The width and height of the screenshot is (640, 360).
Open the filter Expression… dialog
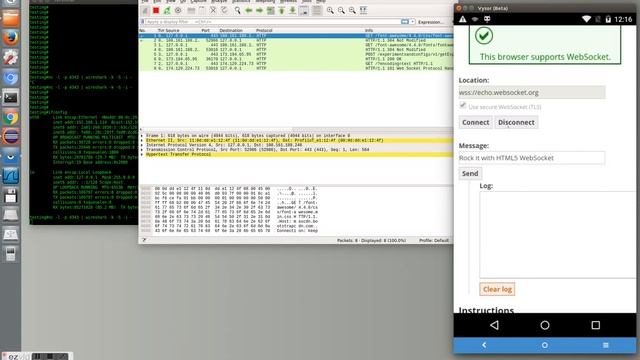(x=430, y=22)
